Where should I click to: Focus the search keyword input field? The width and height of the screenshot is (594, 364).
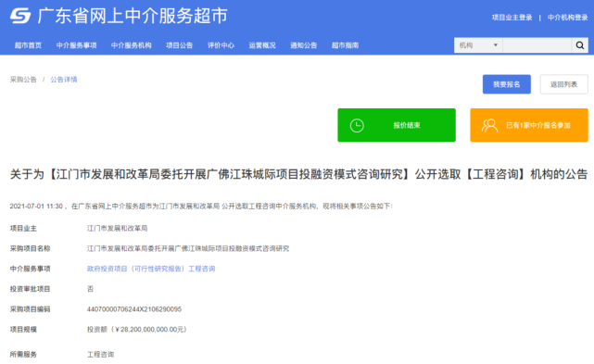[x=537, y=45]
